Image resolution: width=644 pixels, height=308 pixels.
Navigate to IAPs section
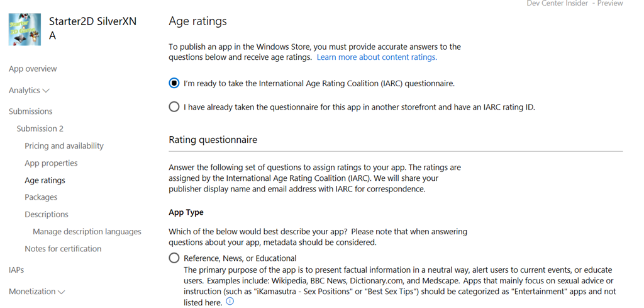click(x=16, y=270)
